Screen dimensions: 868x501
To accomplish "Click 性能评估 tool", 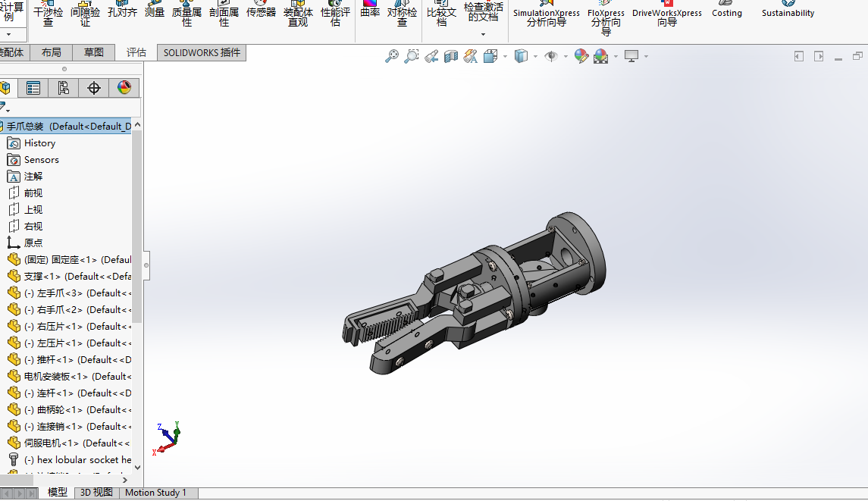I will [x=335, y=14].
